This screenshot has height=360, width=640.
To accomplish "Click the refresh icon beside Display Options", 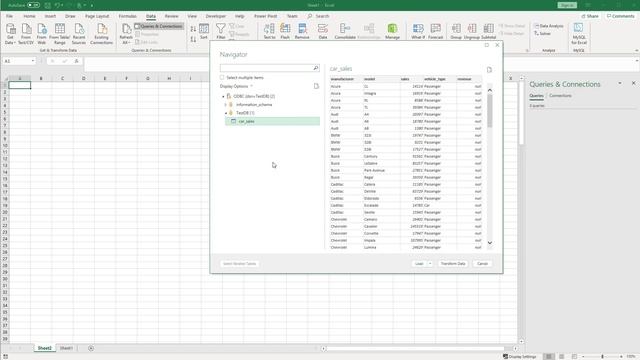I will (316, 86).
